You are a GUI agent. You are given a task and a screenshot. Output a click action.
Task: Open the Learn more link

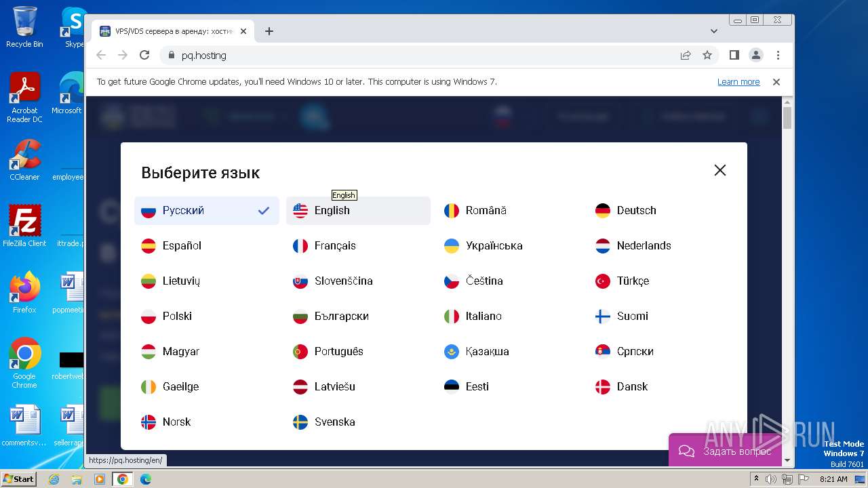(738, 82)
